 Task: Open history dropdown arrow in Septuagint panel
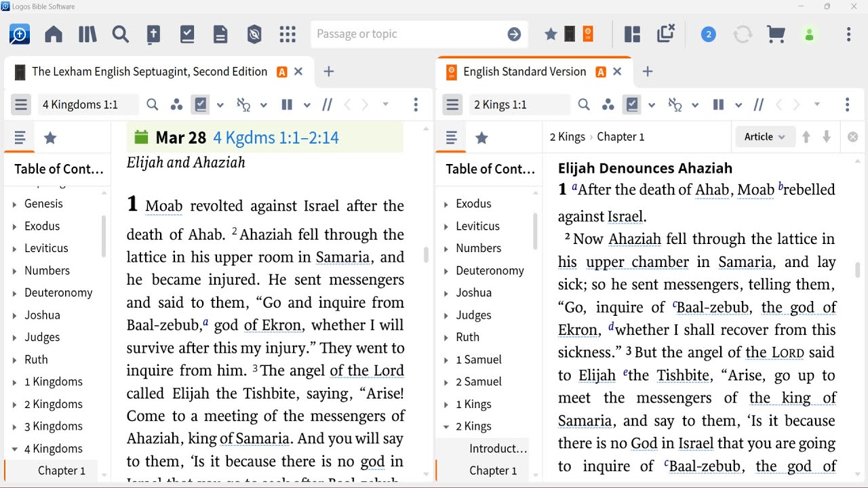[x=385, y=104]
